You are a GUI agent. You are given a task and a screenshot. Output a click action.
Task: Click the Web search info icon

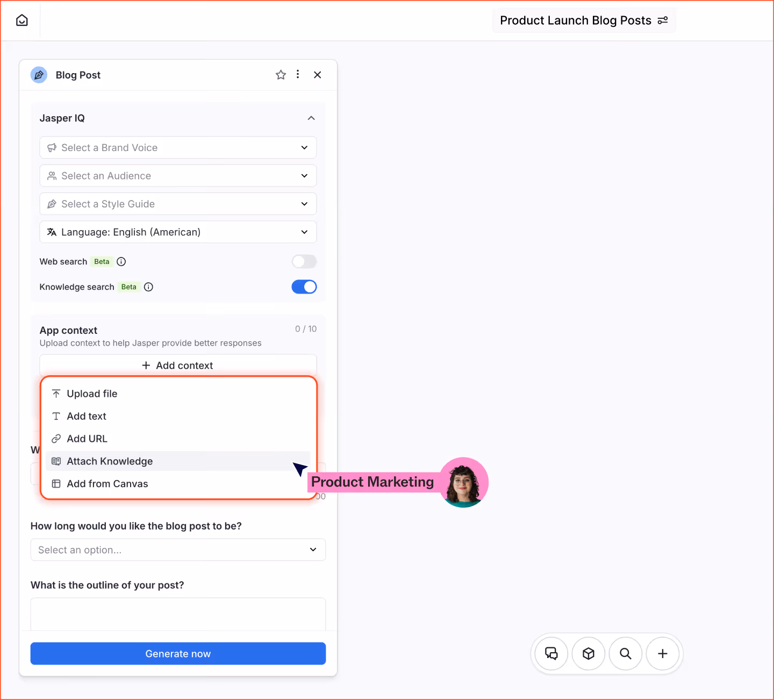[121, 261]
